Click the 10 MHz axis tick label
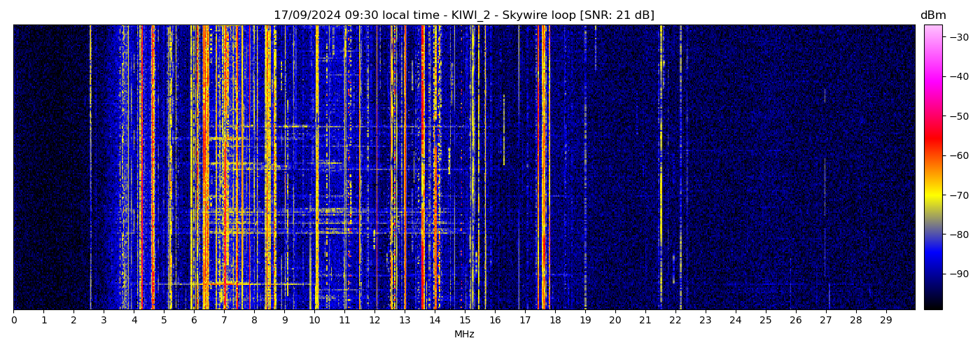The height and width of the screenshot is (350, 980). pyautogui.click(x=314, y=321)
